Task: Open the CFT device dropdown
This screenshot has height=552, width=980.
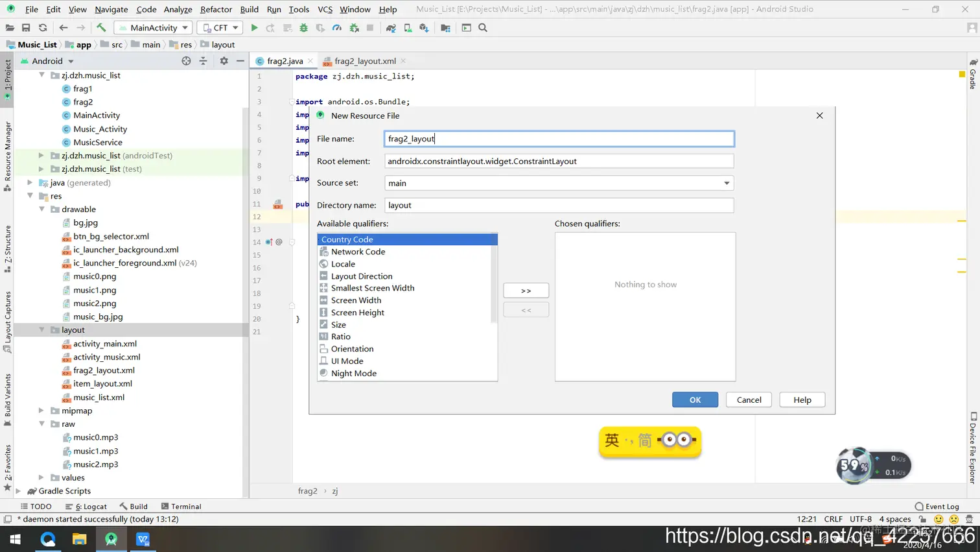Action: (220, 28)
